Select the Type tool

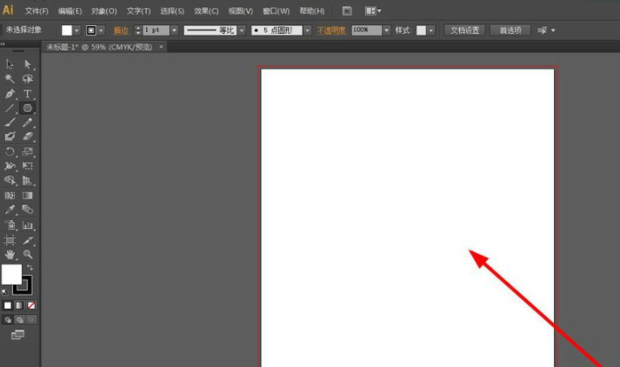click(27, 94)
